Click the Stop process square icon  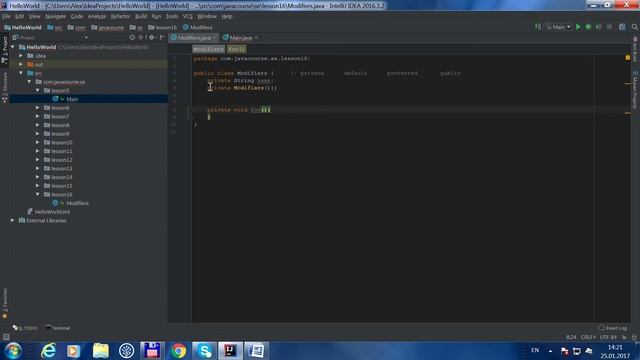609,27
